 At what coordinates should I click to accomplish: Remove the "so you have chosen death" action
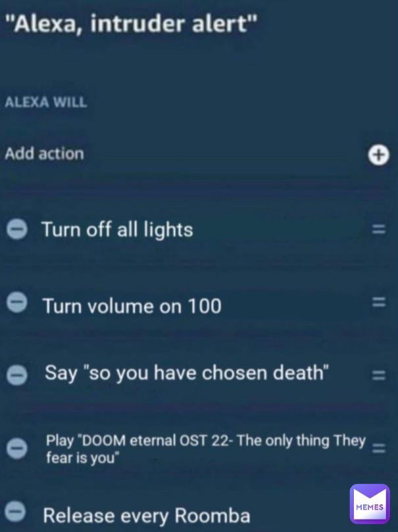17,375
